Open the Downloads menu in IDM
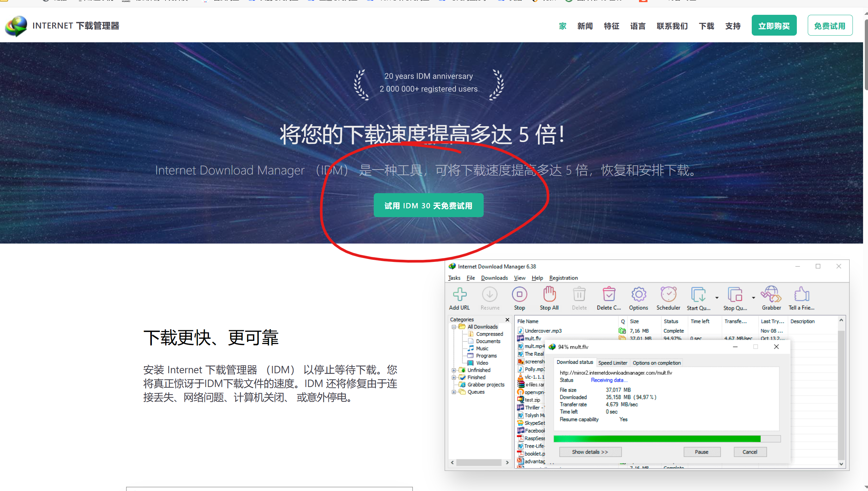868x491 pixels. [x=494, y=278]
